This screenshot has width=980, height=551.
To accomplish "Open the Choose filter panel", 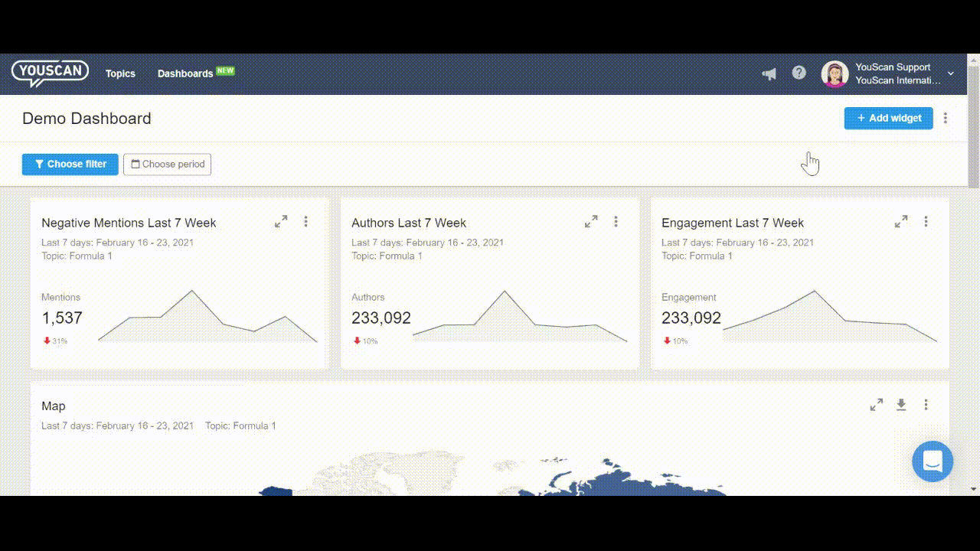I will [70, 164].
